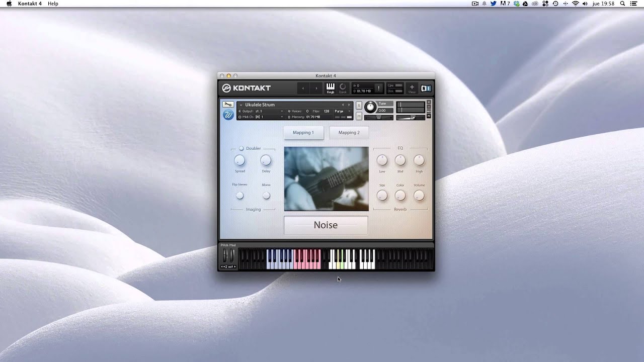Click the EQ Low knob
The image size is (644, 362).
pos(382,160)
